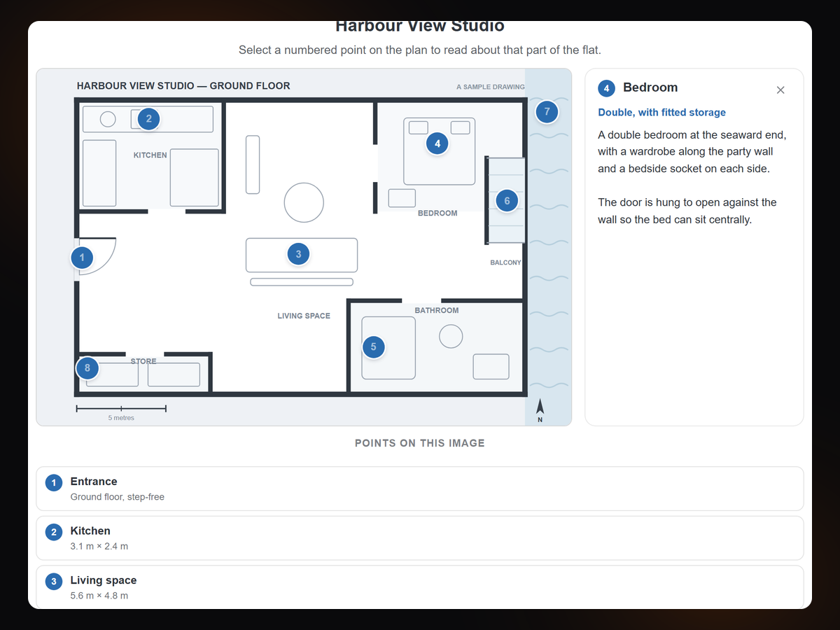The width and height of the screenshot is (840, 630).
Task: Click the number 3 badge beside Living space
Action: [x=53, y=582]
